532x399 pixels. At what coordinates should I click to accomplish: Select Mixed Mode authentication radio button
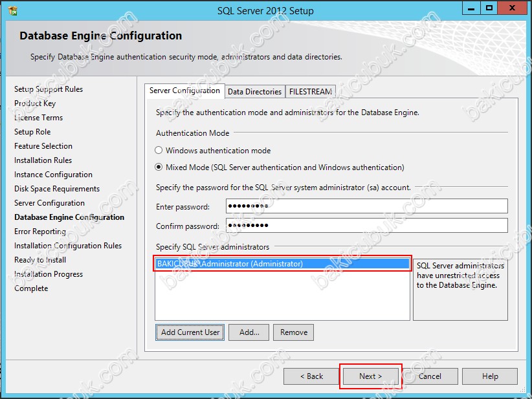(159, 167)
